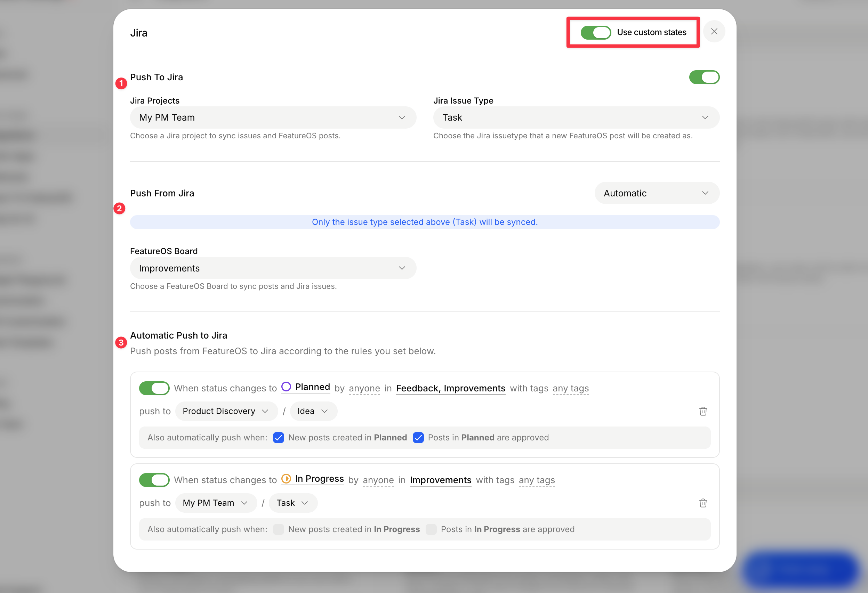The width and height of the screenshot is (868, 593).
Task: Open the My PM Team dropdown in second rule
Action: pos(216,503)
